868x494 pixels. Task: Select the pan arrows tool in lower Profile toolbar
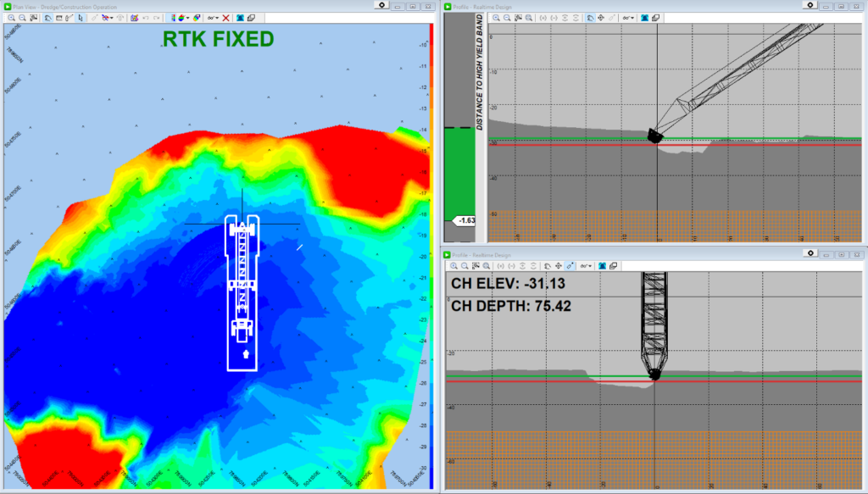pos(559,266)
